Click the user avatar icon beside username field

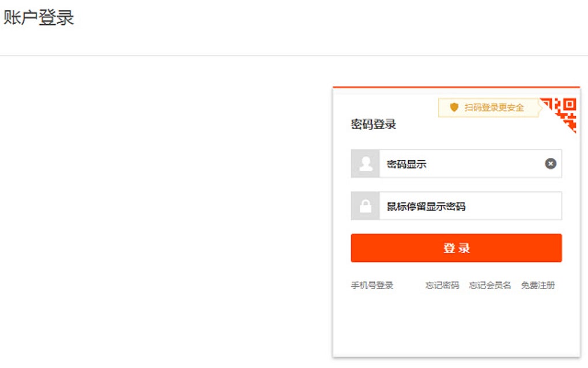click(365, 164)
